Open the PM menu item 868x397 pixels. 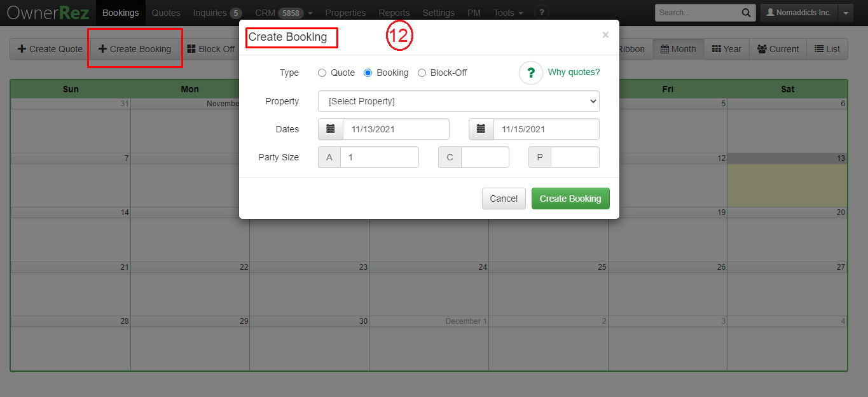coord(474,13)
